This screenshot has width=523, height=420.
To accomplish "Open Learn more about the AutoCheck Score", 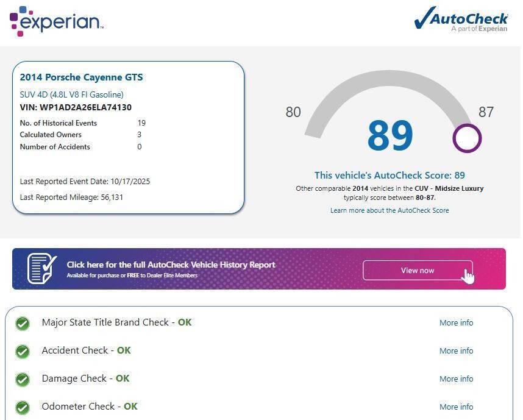I will (x=390, y=210).
